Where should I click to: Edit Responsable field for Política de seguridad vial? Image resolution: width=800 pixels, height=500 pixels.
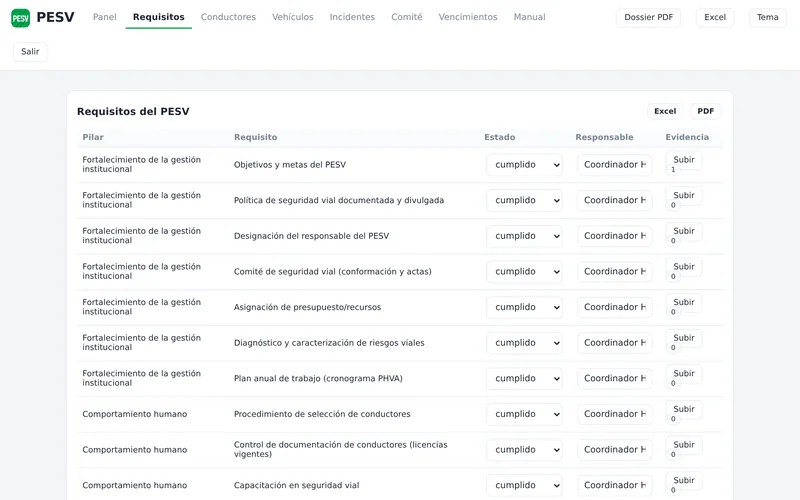(615, 201)
